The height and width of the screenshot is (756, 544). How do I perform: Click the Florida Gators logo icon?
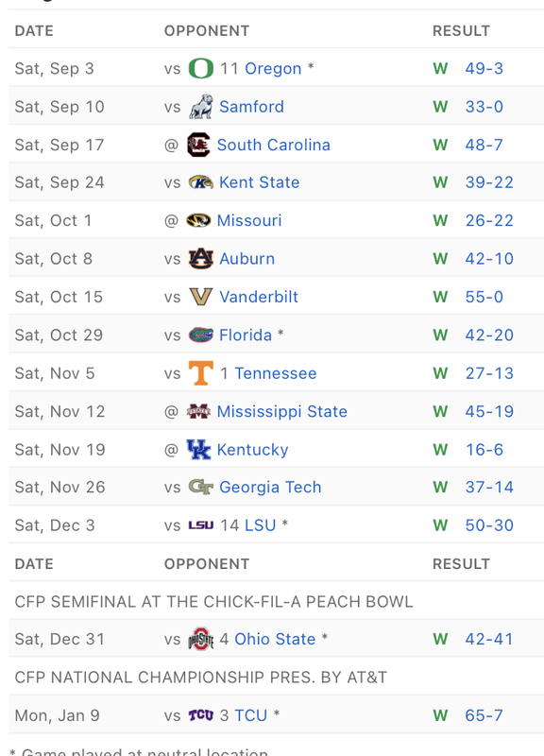click(200, 335)
